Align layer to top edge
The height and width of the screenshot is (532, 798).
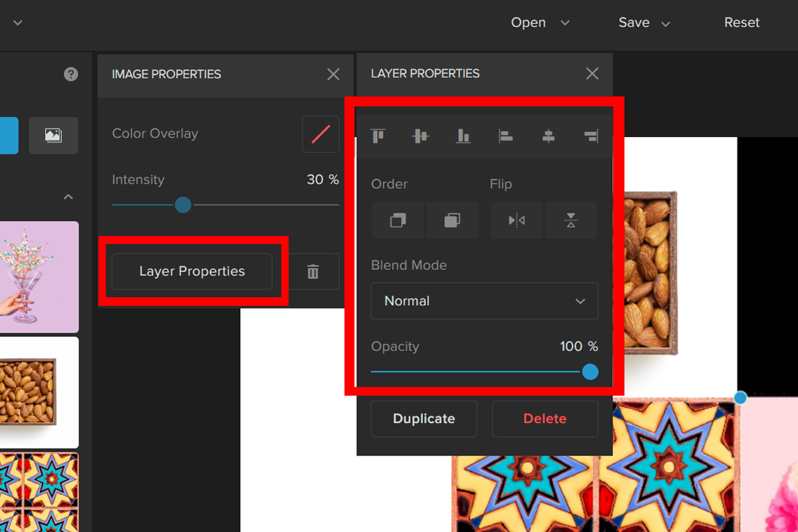[x=378, y=136]
